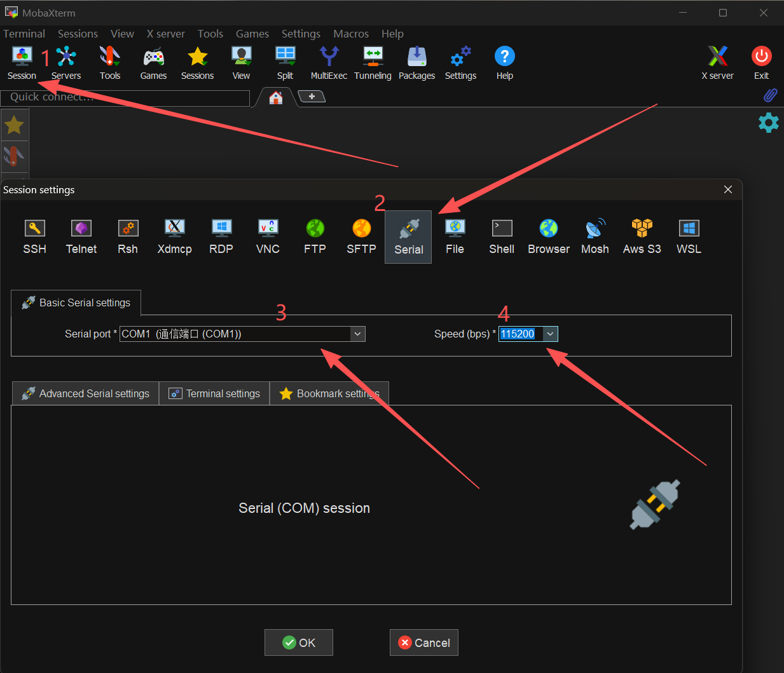784x673 pixels.
Task: Open the Games menu
Action: click(252, 34)
